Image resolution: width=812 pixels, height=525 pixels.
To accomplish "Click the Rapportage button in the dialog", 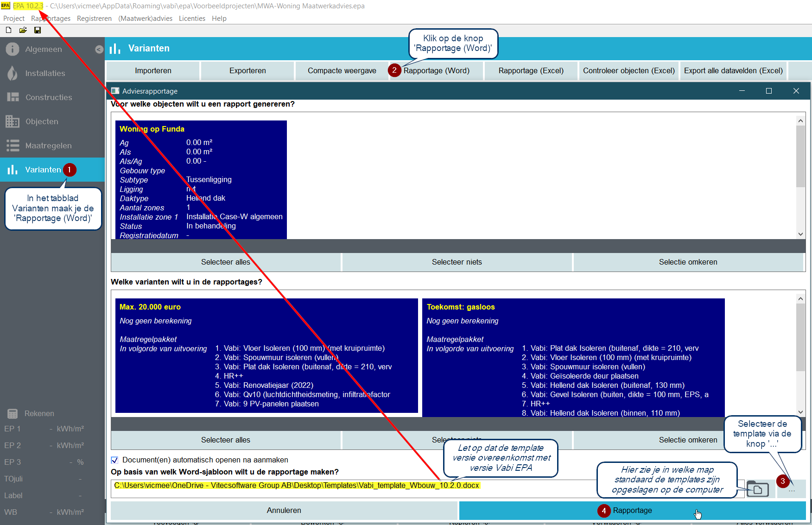I will pos(632,510).
